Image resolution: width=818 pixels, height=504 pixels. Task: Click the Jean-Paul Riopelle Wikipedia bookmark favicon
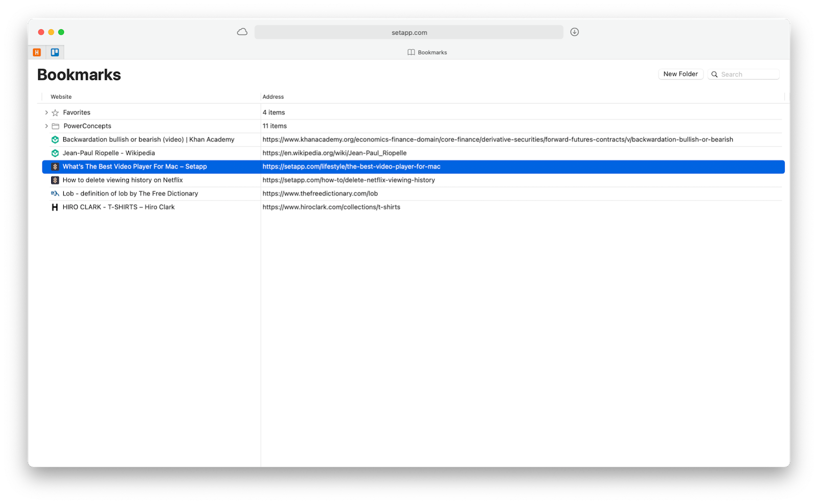tap(55, 153)
